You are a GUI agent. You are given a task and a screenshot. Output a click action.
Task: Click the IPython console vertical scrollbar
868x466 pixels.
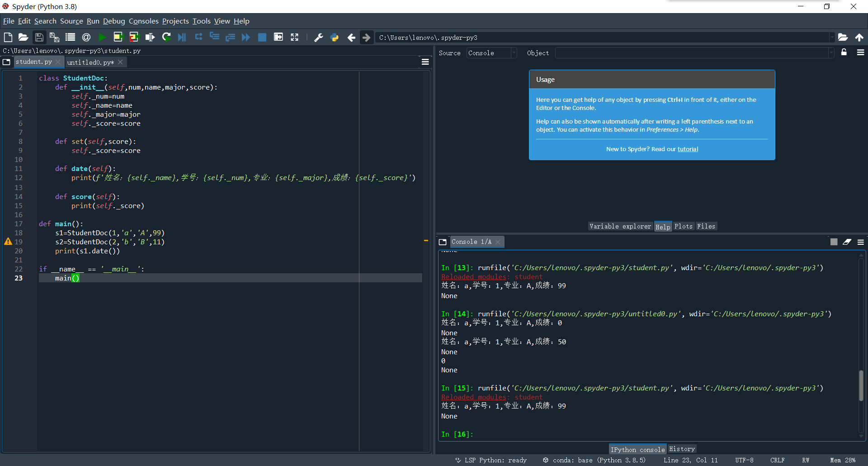861,385
